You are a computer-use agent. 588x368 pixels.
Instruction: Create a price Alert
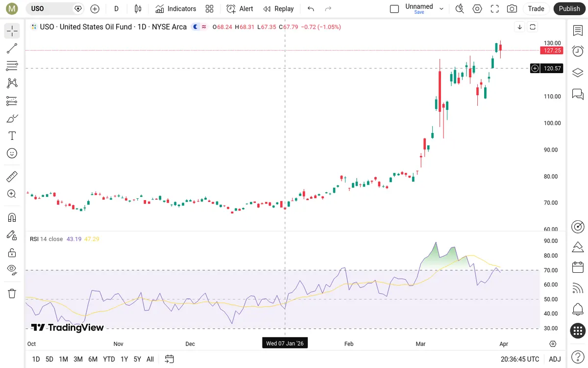240,9
